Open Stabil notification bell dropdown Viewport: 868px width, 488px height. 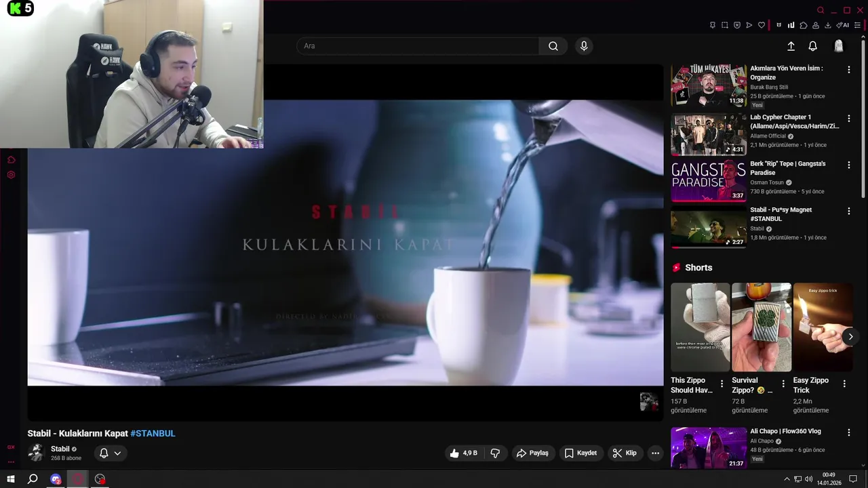(x=111, y=453)
